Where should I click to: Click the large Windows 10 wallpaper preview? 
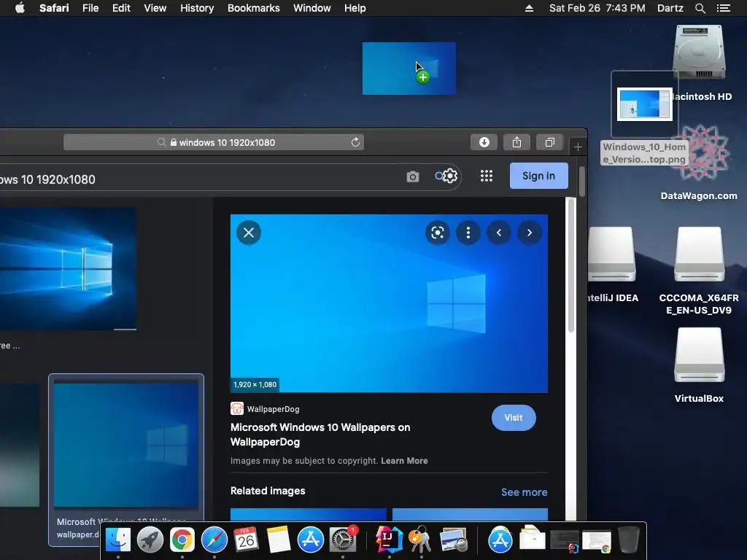[389, 303]
